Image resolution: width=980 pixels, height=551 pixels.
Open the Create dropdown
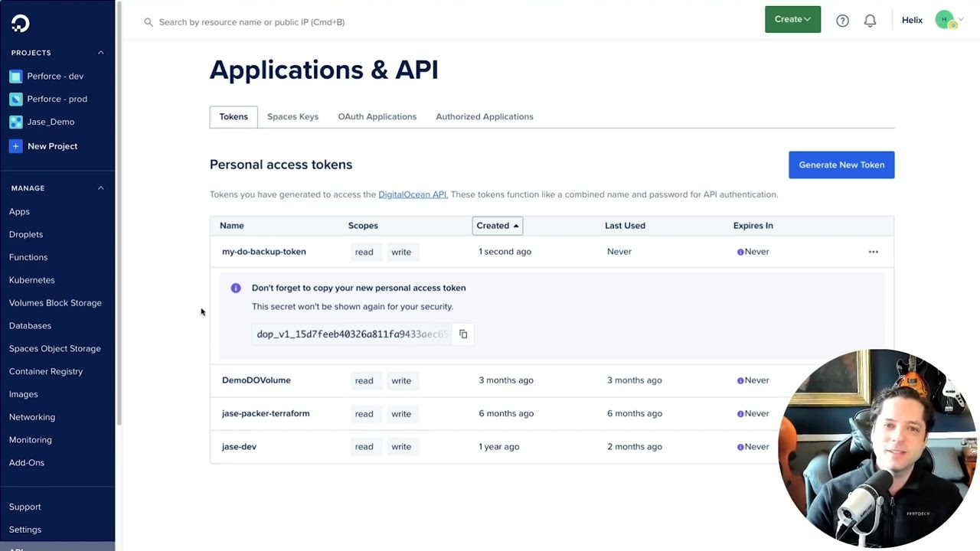point(792,19)
